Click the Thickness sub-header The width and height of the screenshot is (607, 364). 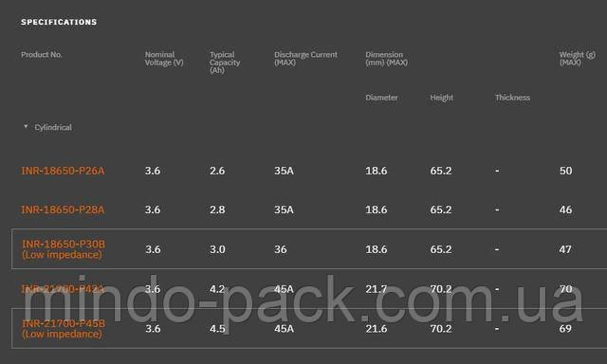[512, 98]
